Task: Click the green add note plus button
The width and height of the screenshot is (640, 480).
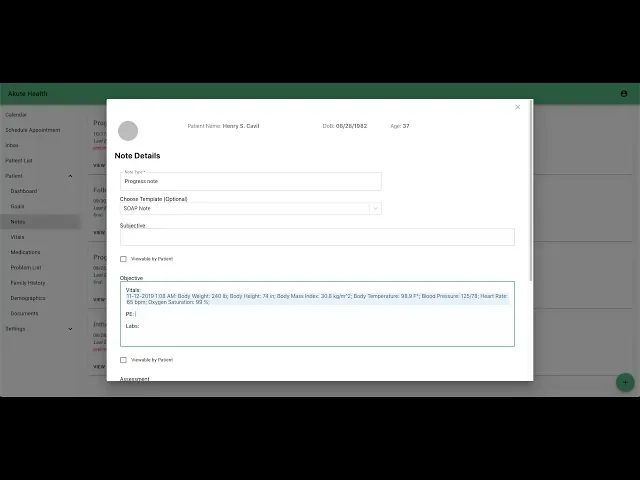Action: (x=625, y=382)
